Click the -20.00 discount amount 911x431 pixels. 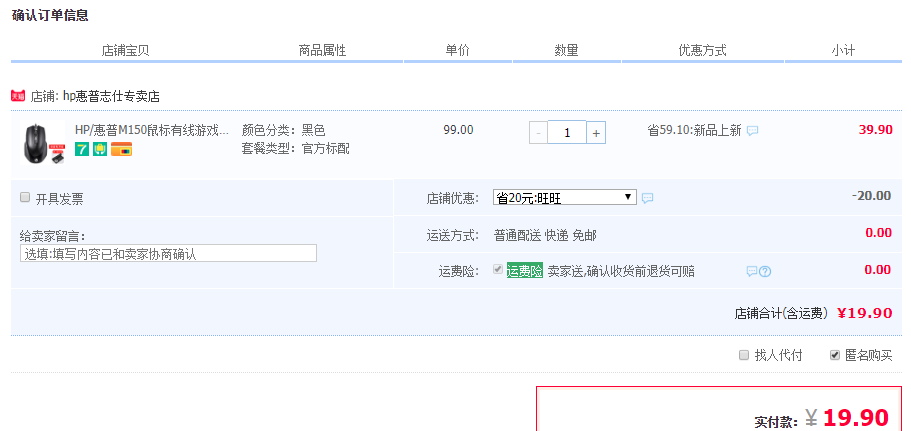[x=871, y=195]
